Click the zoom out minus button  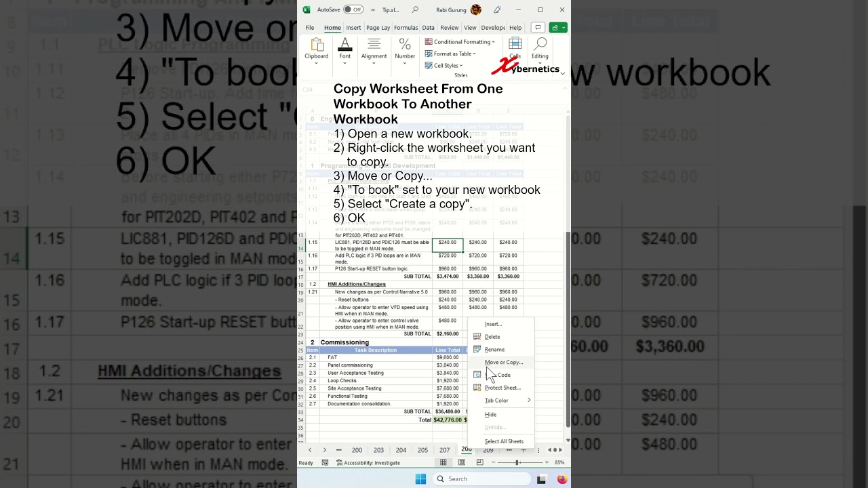[494, 463]
